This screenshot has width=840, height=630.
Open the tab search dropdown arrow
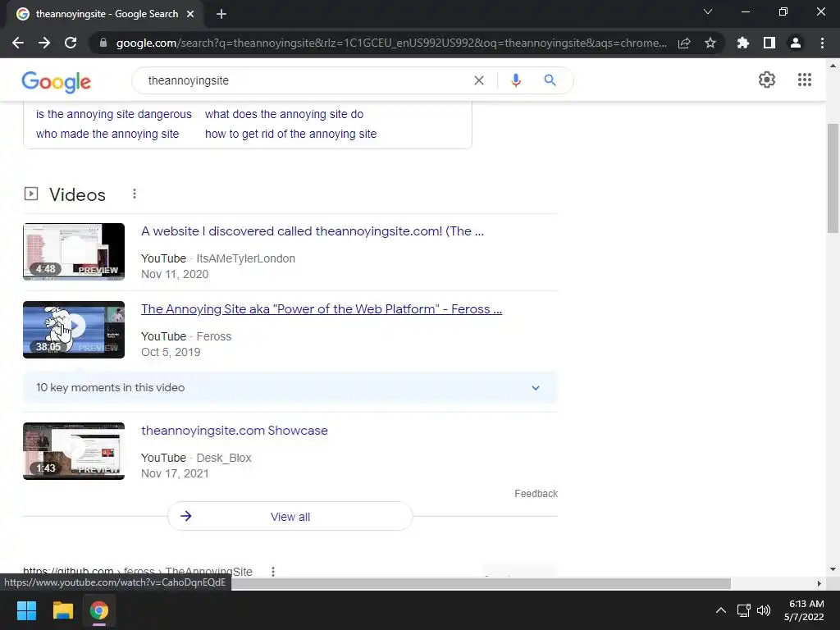click(708, 11)
